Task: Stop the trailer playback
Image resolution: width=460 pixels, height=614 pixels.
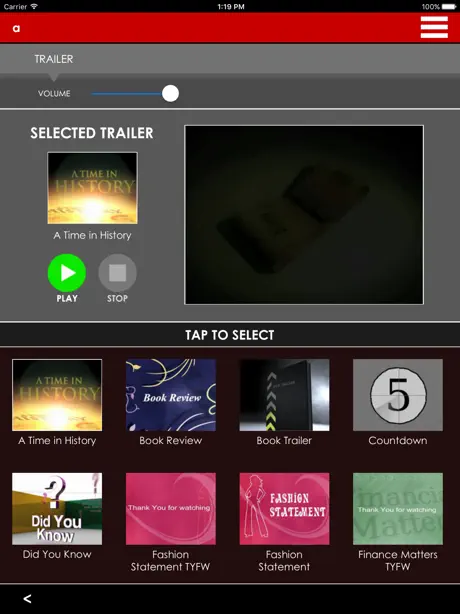Action: pos(117,273)
